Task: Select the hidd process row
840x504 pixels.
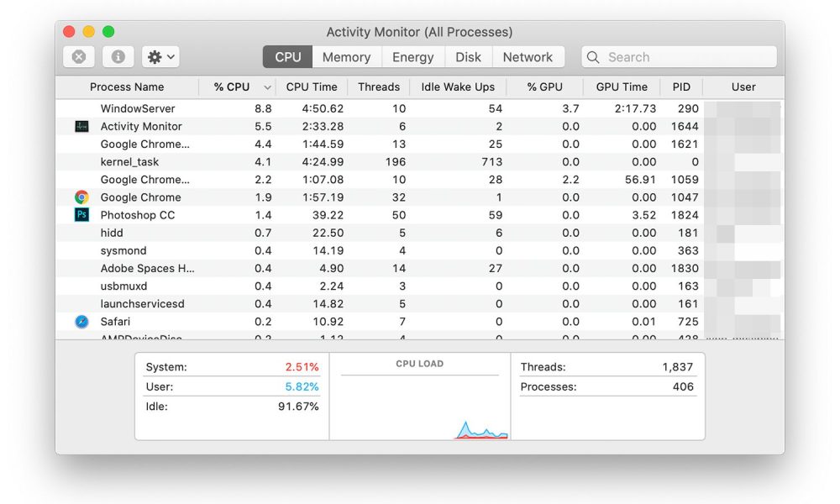Action: click(420, 233)
